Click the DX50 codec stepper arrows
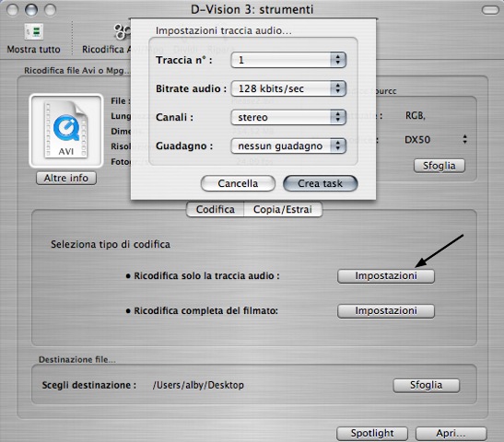Viewport: 504px width, 442px height. pyautogui.click(x=464, y=139)
